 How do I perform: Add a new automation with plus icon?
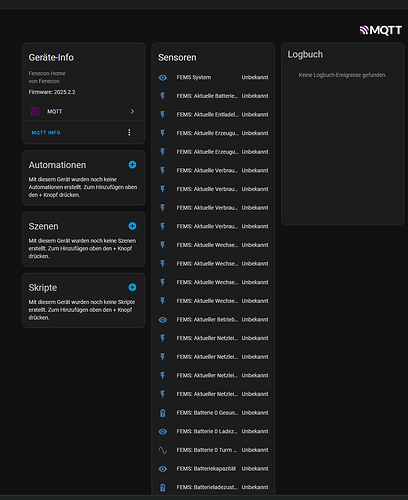132,165
